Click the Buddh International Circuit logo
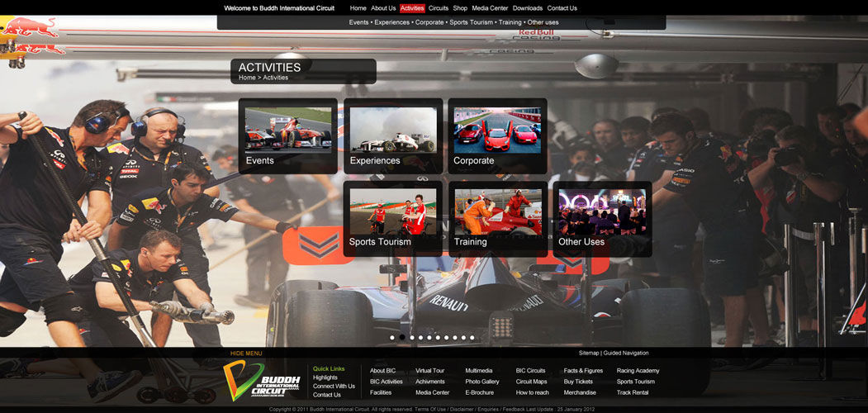868x413 pixels. (263, 381)
